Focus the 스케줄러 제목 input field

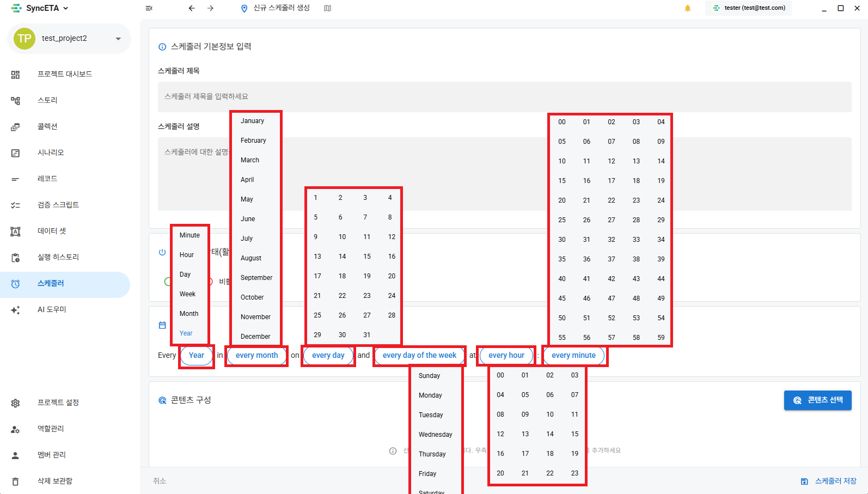pos(504,97)
